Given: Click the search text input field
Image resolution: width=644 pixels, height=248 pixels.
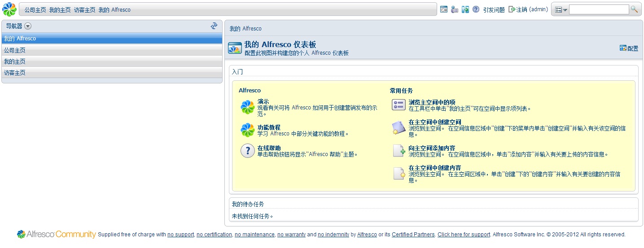Looking at the screenshot, I should point(599,9).
